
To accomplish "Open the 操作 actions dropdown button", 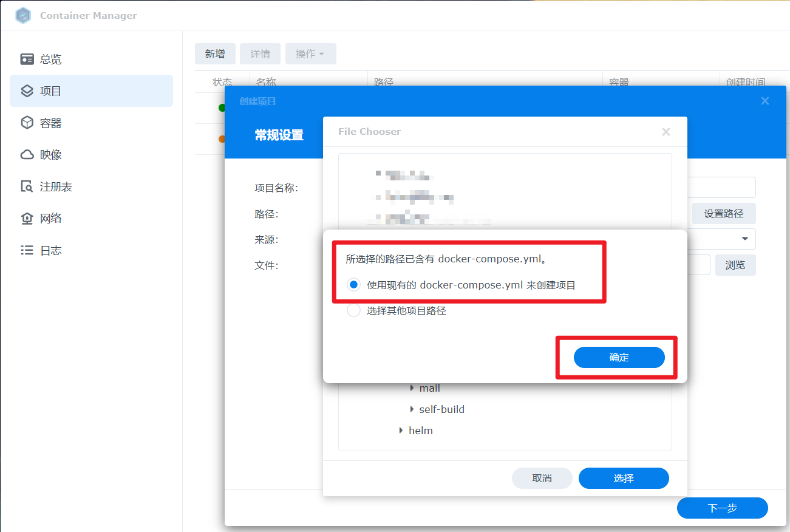I will [x=311, y=54].
